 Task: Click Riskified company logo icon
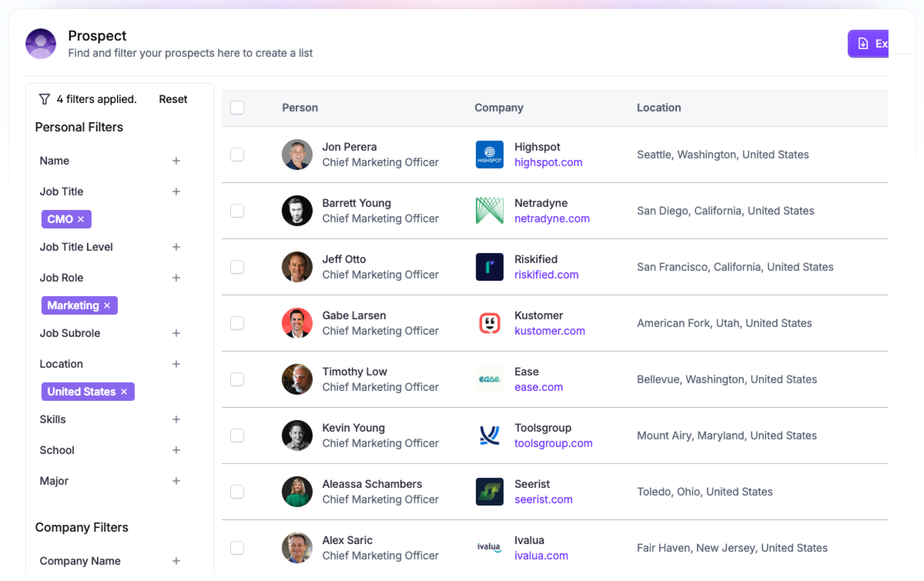point(489,266)
